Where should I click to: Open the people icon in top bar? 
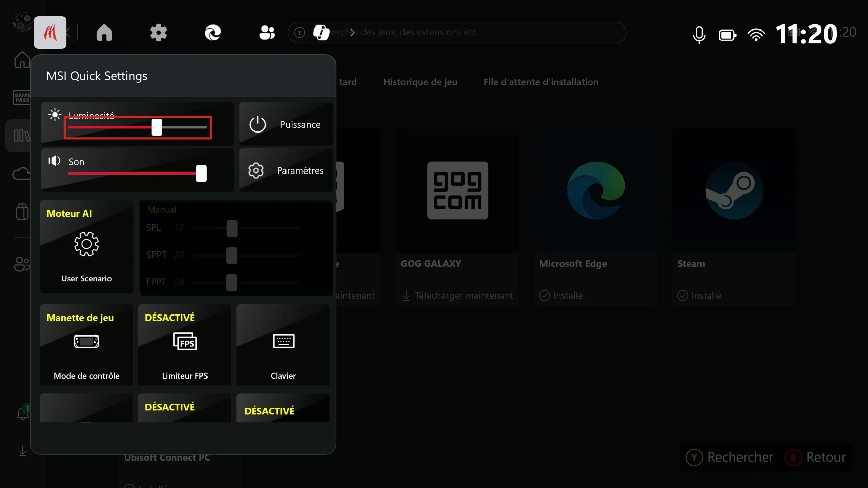coord(267,33)
